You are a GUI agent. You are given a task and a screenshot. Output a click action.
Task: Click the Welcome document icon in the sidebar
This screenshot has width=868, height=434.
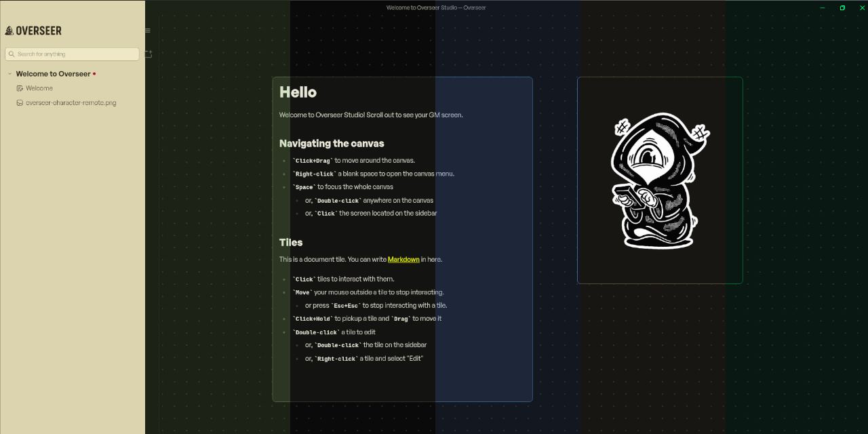coord(20,88)
